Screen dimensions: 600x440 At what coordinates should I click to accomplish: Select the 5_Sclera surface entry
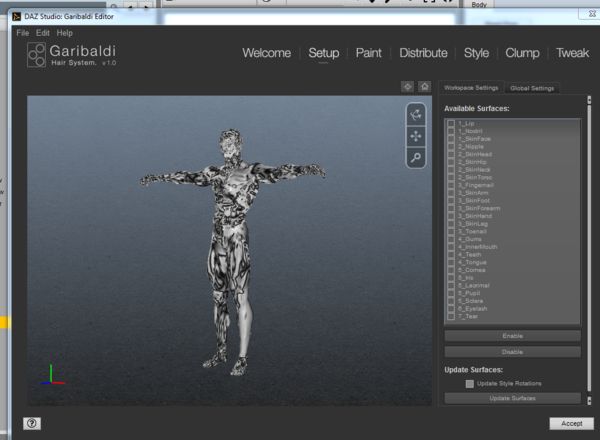tap(512, 301)
